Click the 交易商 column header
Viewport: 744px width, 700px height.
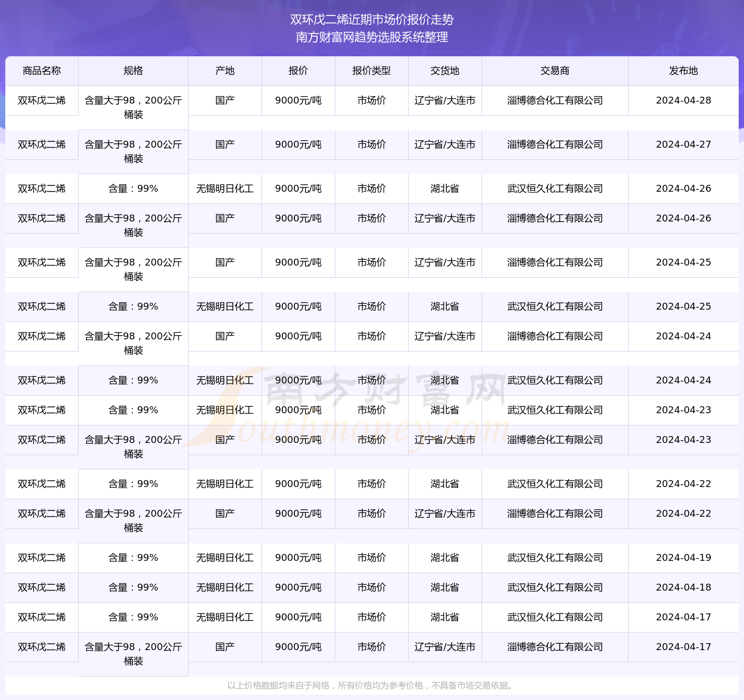[x=555, y=71]
